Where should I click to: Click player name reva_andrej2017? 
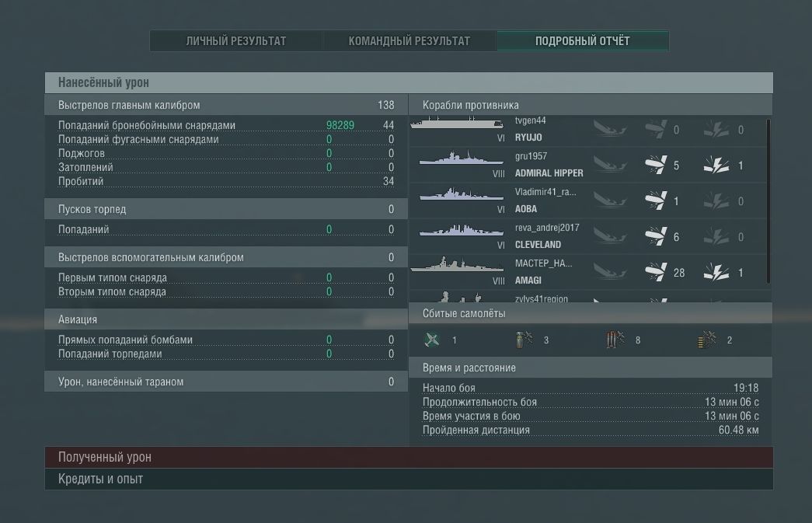(x=546, y=228)
